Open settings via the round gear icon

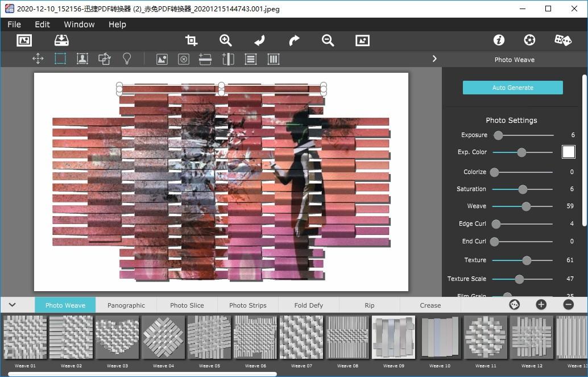click(529, 40)
